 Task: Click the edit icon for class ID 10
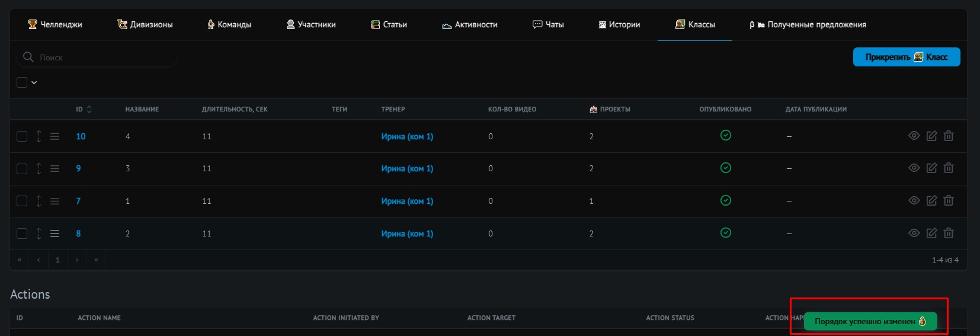pyautogui.click(x=931, y=136)
